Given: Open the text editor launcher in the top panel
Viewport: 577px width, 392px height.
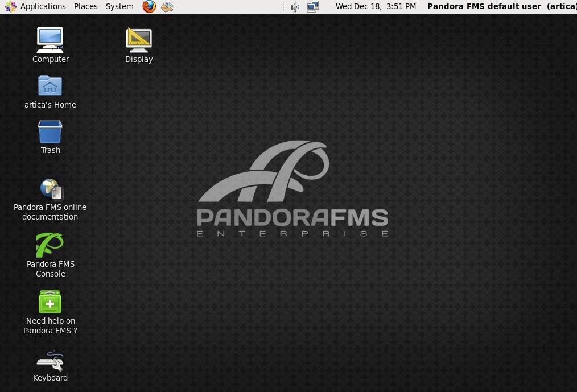Looking at the screenshot, I should (x=167, y=6).
